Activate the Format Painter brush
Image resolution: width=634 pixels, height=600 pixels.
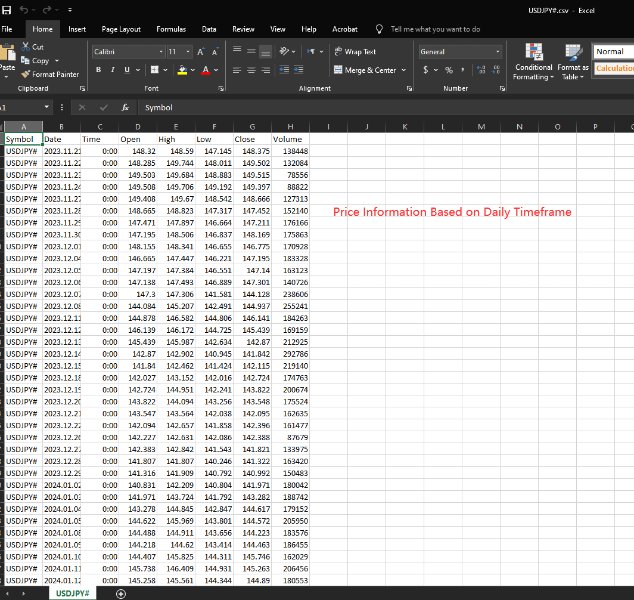pos(25,74)
